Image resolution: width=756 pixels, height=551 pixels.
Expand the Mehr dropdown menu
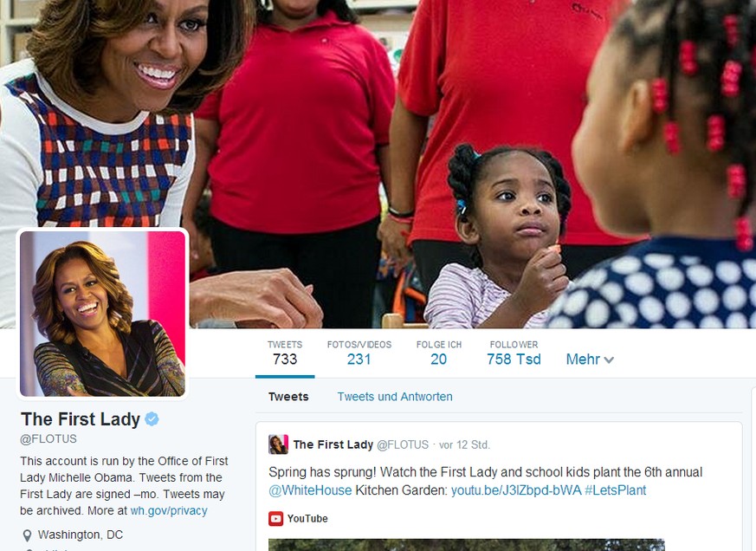coord(590,360)
